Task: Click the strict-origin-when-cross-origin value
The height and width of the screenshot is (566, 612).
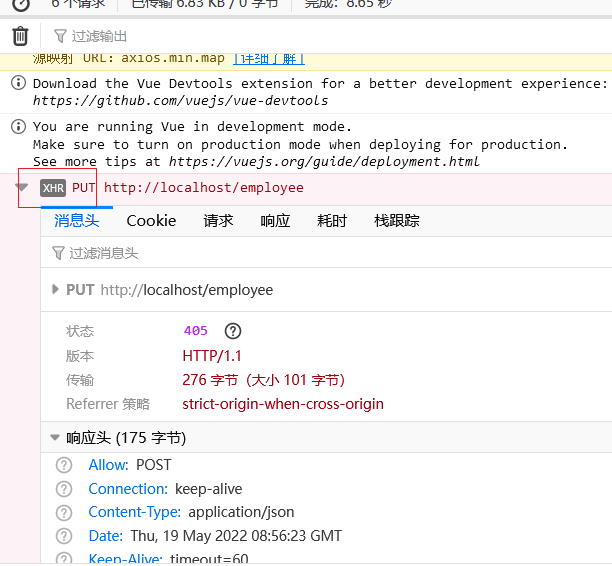Action: (283, 404)
